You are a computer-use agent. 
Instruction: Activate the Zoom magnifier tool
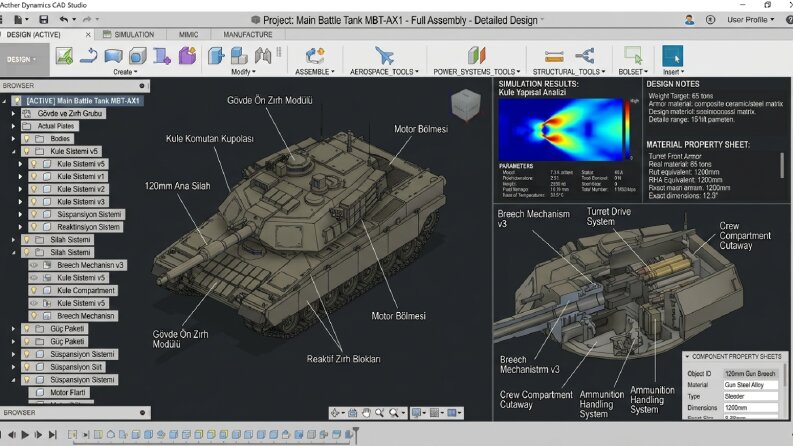[379, 413]
